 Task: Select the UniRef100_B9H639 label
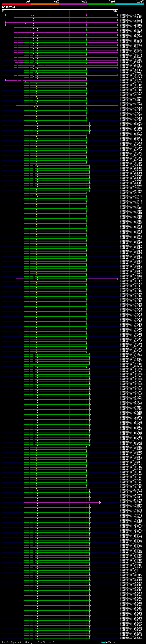pyautogui.click(x=131, y=50)
